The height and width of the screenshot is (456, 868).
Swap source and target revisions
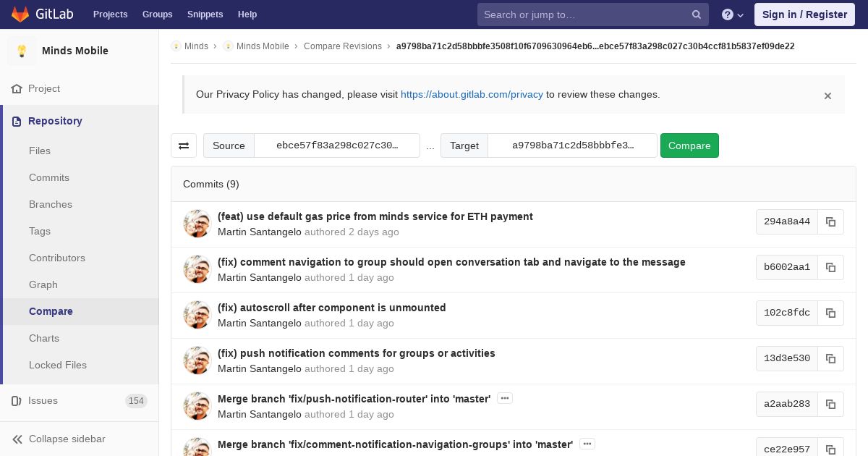click(184, 145)
